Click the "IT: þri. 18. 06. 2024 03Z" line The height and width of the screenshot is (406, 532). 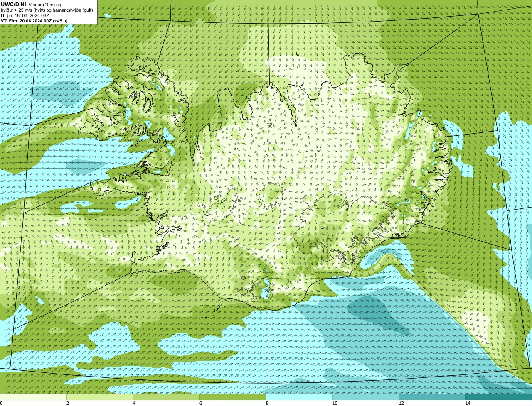(25, 15)
